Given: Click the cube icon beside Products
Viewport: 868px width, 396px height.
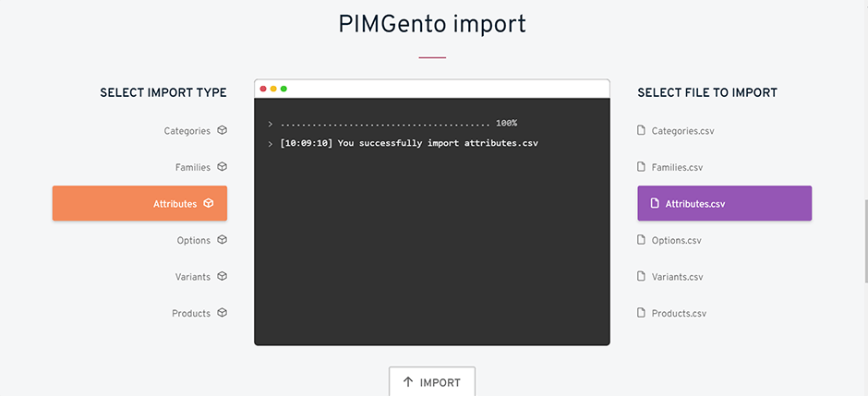Looking at the screenshot, I should pyautogui.click(x=222, y=313).
